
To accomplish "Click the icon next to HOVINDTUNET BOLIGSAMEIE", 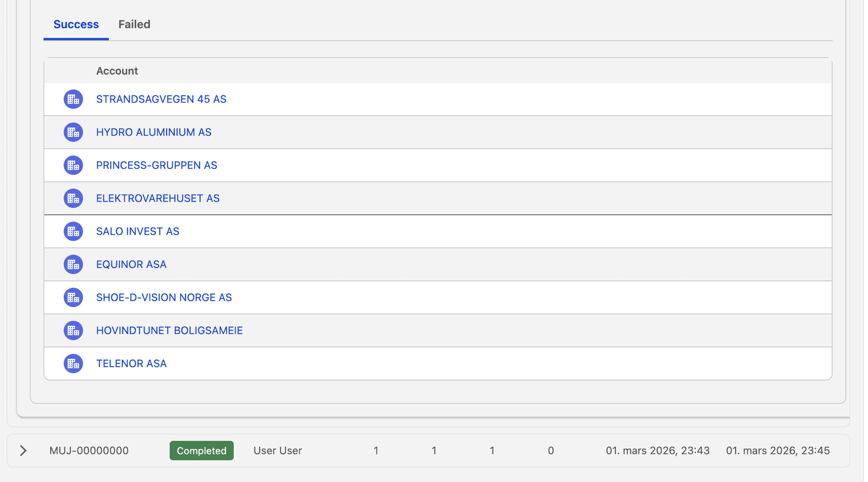I will (x=73, y=330).
